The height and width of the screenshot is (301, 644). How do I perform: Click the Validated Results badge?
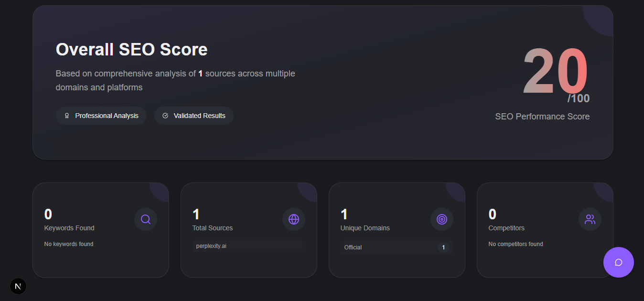point(194,115)
